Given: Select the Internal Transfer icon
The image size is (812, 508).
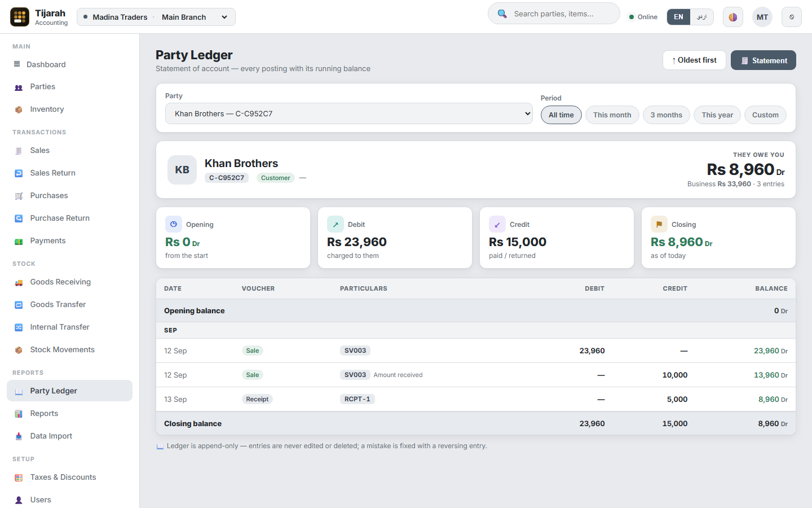Looking at the screenshot, I should (19, 327).
